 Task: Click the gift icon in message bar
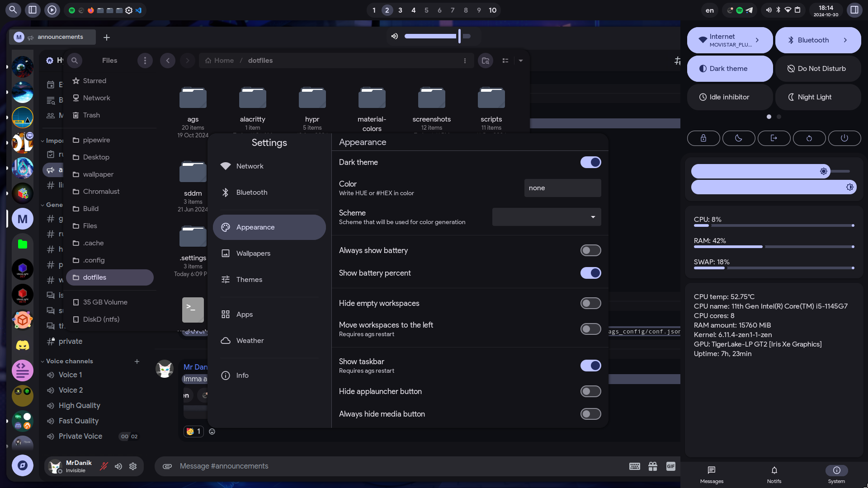(x=652, y=466)
